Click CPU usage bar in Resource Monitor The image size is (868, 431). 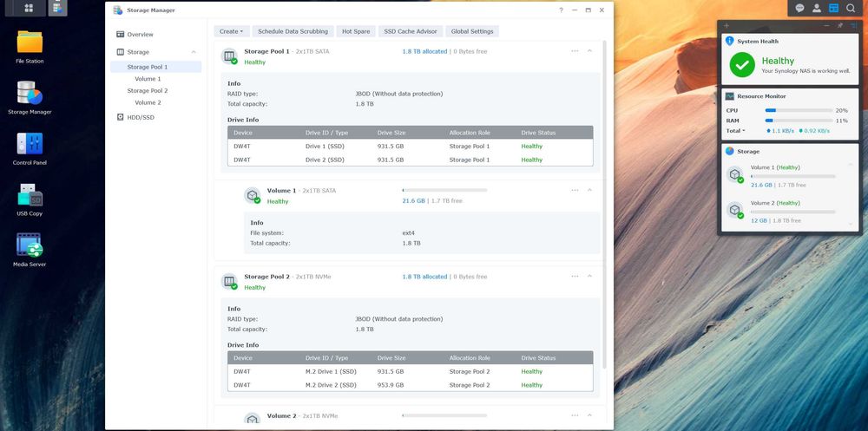[x=799, y=111]
